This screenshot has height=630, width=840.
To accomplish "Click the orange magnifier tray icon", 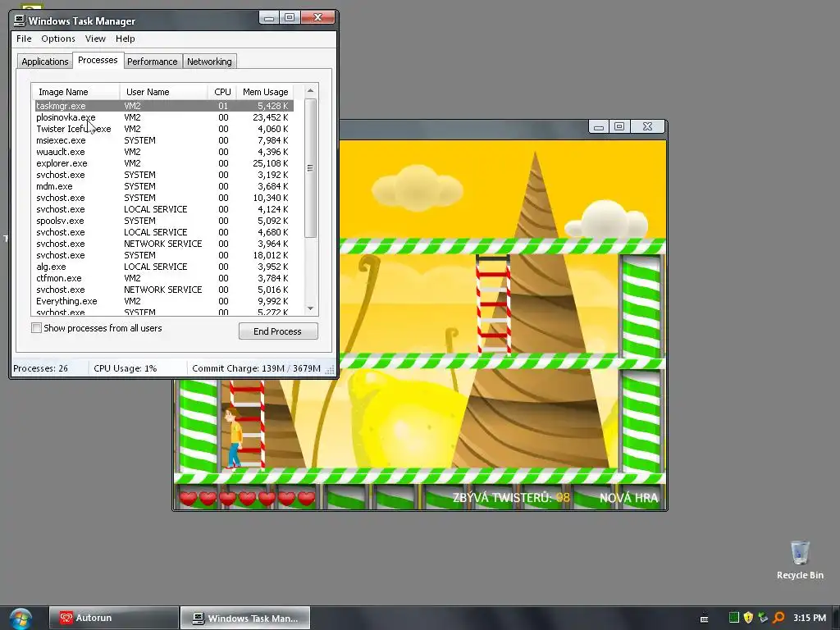I will coord(779,618).
